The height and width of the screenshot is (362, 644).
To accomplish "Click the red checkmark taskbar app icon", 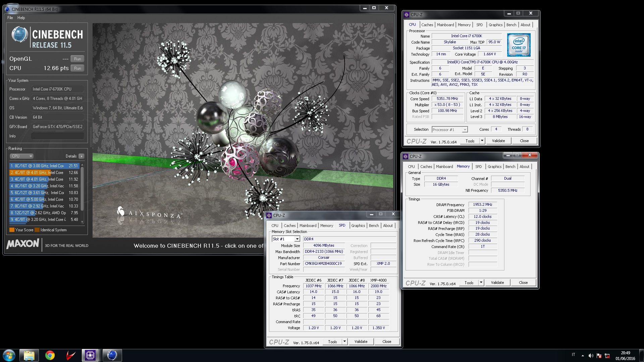I will coord(70,355).
